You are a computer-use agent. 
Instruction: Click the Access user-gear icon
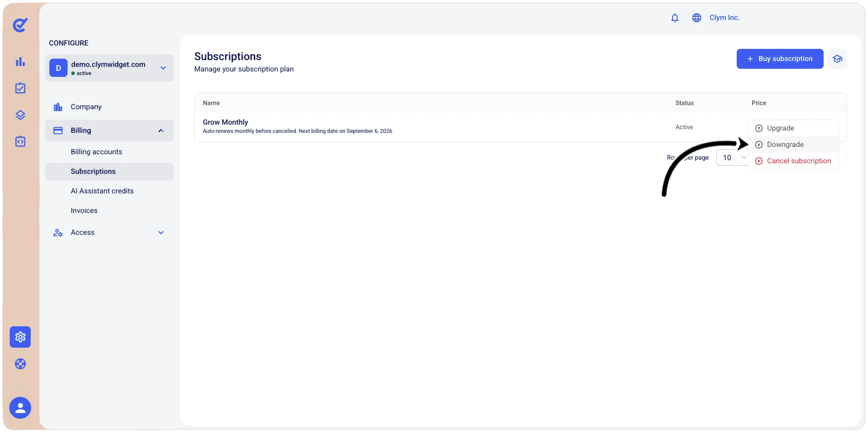pos(58,233)
